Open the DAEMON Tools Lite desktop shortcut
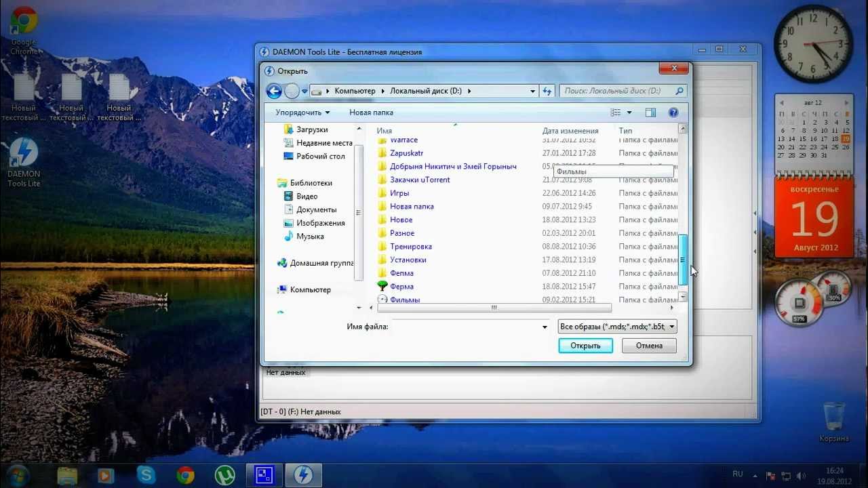868x488 pixels. click(x=24, y=163)
